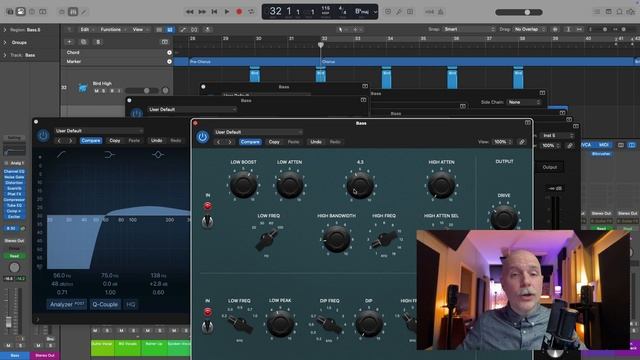Viewport: 640px width, 360px height.
Task: Expand the Groups inspector section
Action: [x=5, y=42]
